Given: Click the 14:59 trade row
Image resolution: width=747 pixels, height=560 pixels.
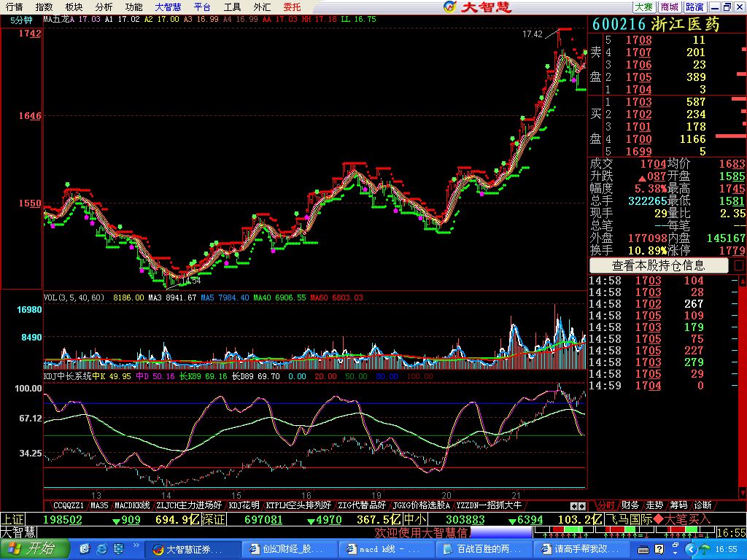Looking at the screenshot, I should coord(663,386).
